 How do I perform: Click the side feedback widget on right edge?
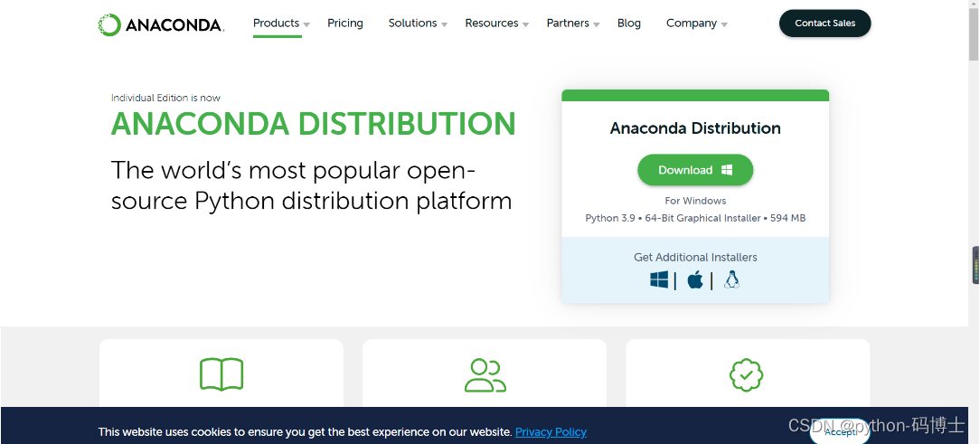tap(975, 265)
